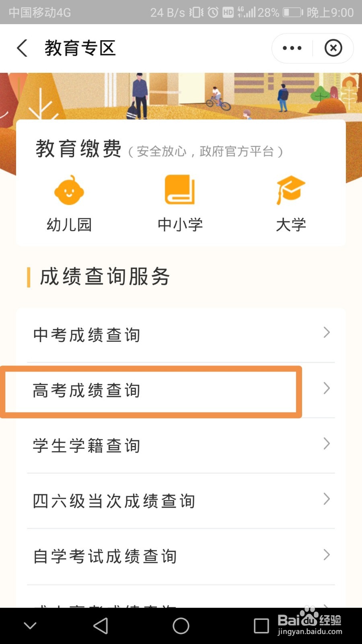Screen dimensions: 362x644
Task: Open 中考成绩查询 entry
Action: click(181, 335)
